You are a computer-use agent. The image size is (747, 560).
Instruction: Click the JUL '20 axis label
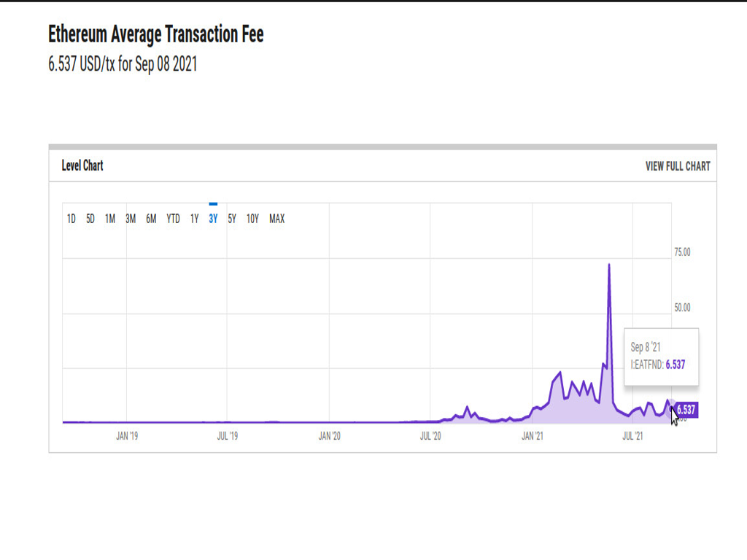[430, 436]
